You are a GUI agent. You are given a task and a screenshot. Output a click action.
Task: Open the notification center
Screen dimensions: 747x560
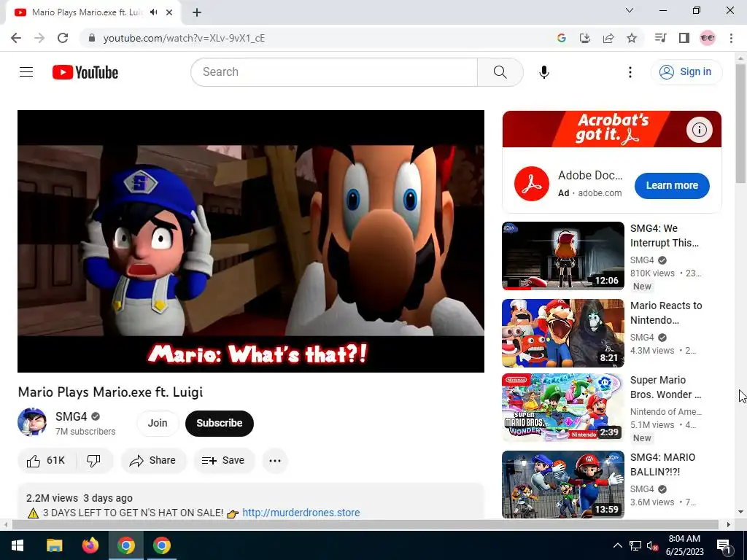pyautogui.click(x=724, y=545)
